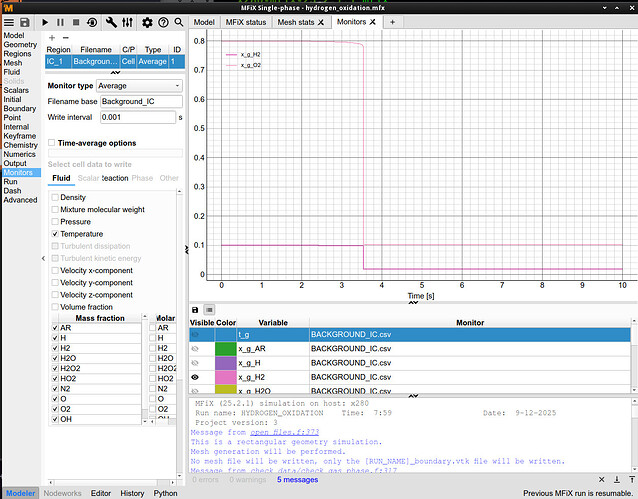The height and width of the screenshot is (499, 638).
Task: Check the Density cell data box
Action: (x=55, y=197)
